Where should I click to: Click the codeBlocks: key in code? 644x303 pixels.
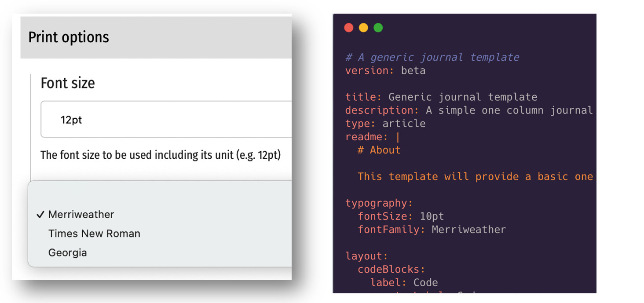point(392,269)
